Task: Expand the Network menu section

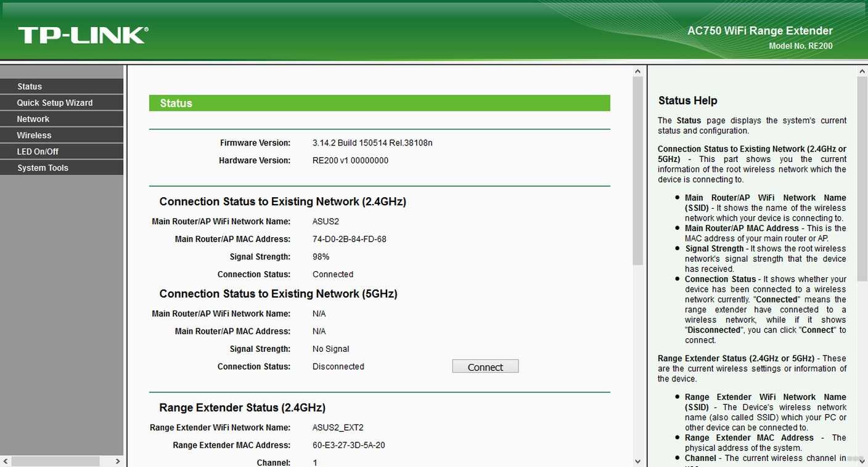Action: tap(62, 119)
